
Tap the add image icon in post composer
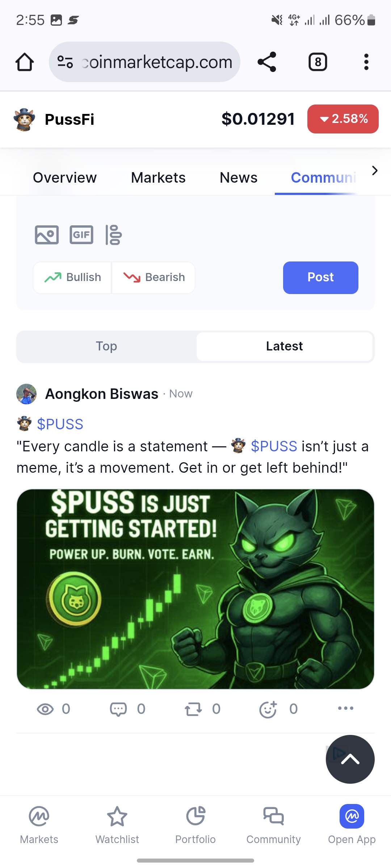47,235
